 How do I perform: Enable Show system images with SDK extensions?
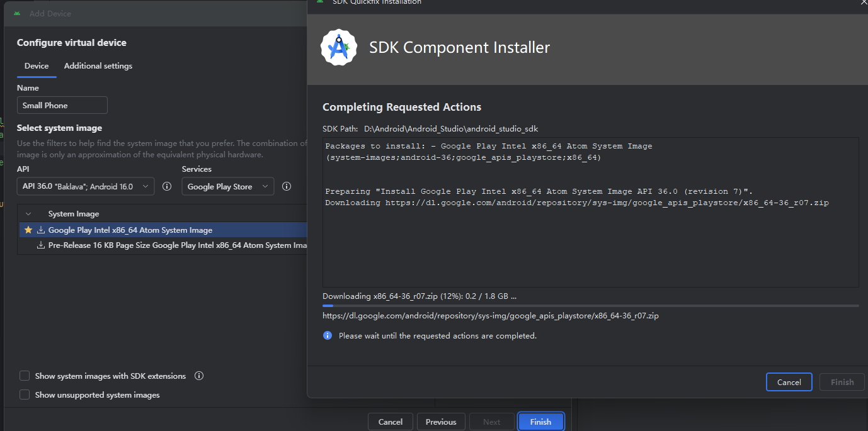pos(25,376)
